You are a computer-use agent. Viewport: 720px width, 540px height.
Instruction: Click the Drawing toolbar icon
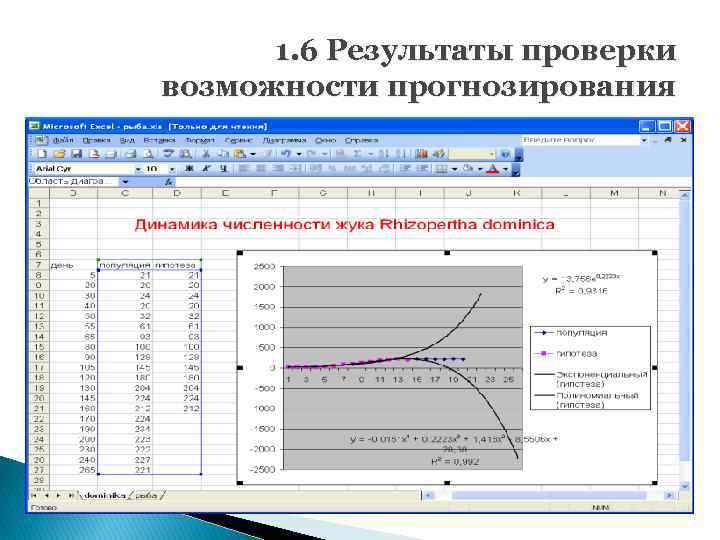(x=439, y=154)
